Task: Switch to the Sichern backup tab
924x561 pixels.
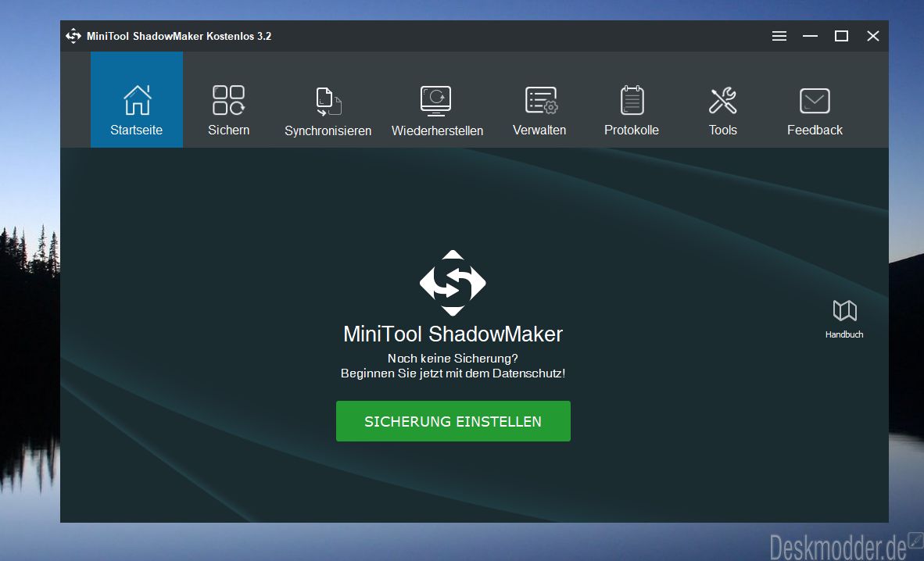Action: click(x=228, y=110)
